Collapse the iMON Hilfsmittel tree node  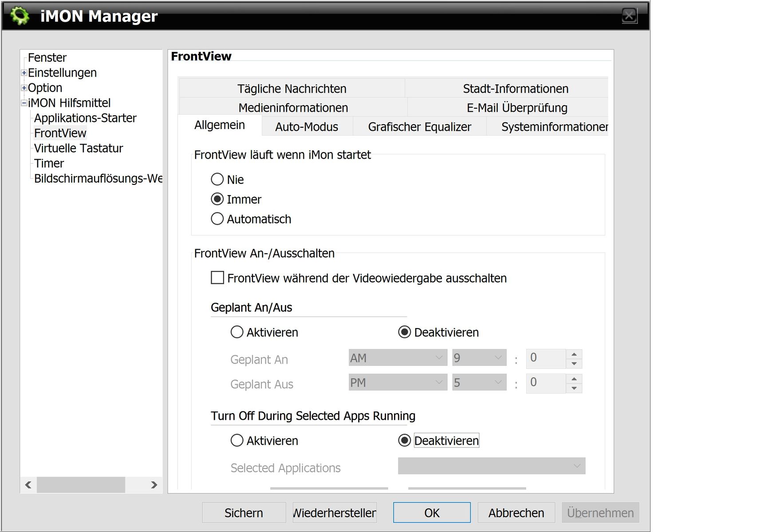pos(24,103)
